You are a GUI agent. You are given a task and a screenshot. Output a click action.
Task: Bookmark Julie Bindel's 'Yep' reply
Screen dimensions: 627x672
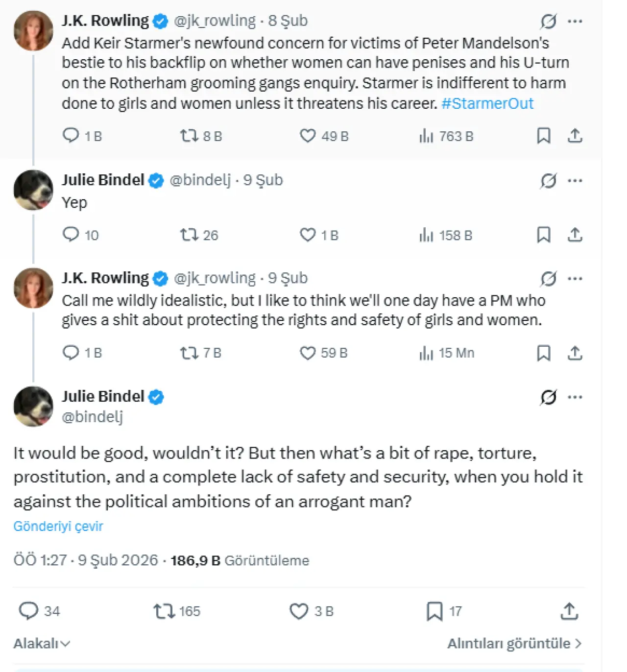(544, 235)
